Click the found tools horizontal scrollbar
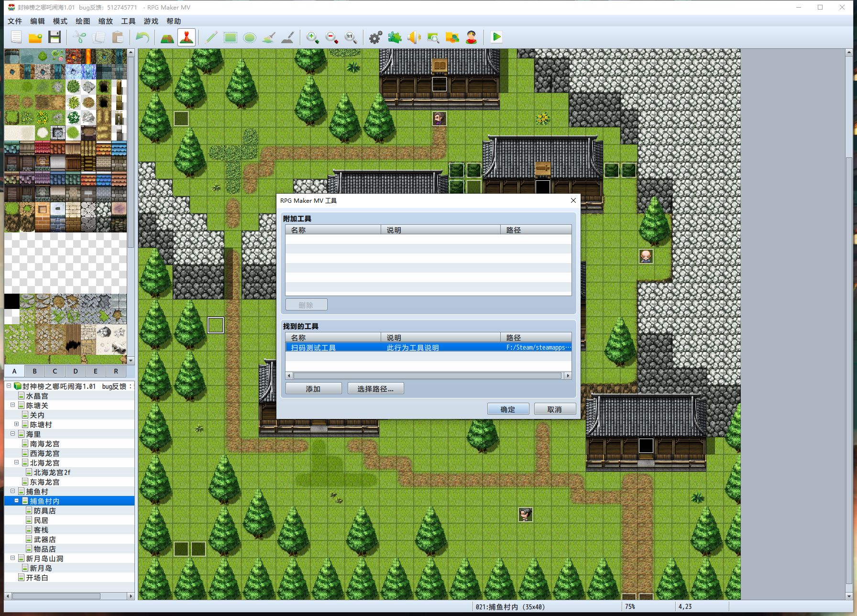Viewport: 857px width, 616px height. pos(428,376)
